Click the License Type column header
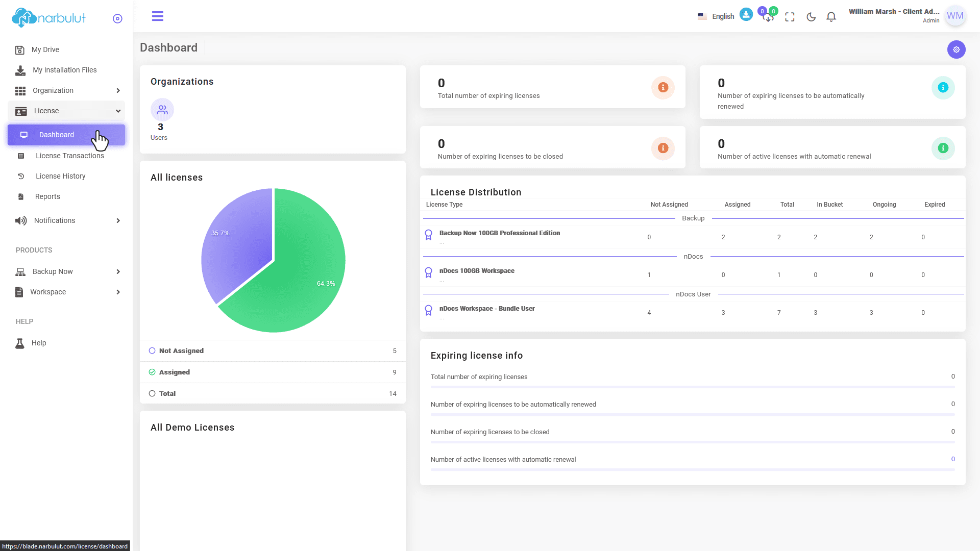Image resolution: width=980 pixels, height=551 pixels. click(444, 205)
